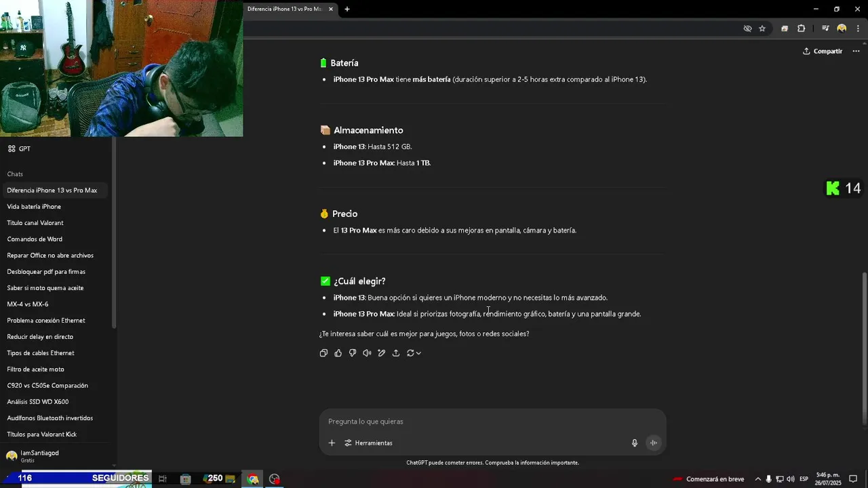Screen dimensions: 868x488
Task: Click the Compartir share button
Action: coord(822,52)
